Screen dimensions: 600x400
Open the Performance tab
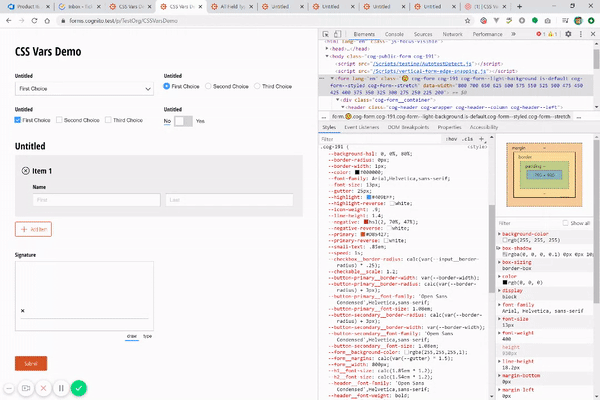click(488, 34)
